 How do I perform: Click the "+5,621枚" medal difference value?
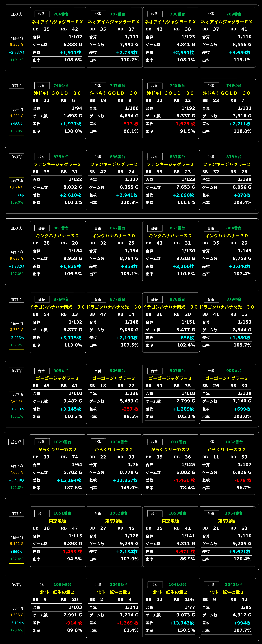[240, 552]
